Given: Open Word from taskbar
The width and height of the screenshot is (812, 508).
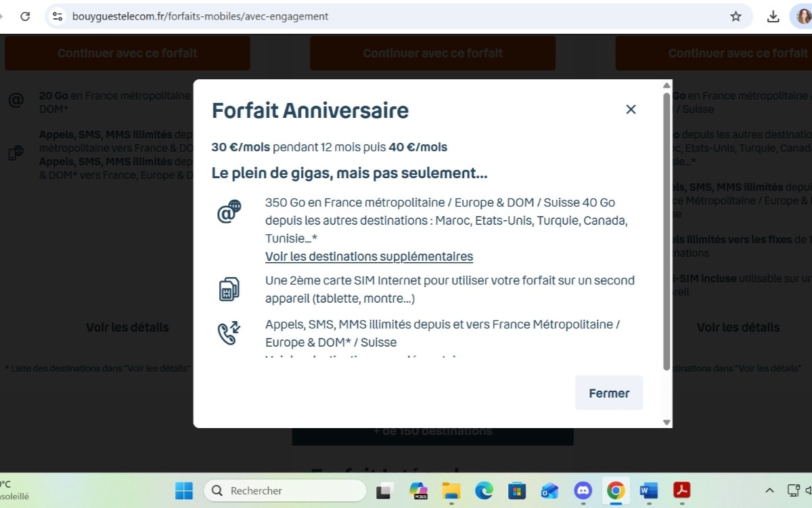Looking at the screenshot, I should pyautogui.click(x=648, y=490).
